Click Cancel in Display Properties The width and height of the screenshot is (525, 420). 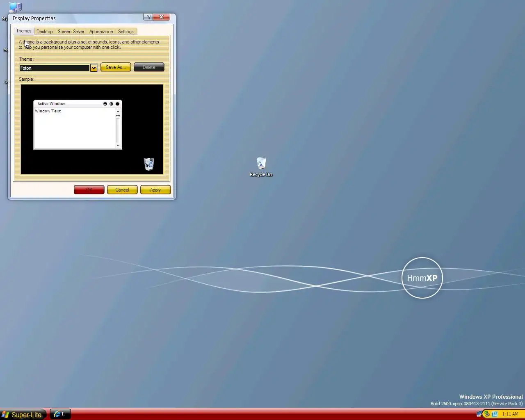pos(122,190)
